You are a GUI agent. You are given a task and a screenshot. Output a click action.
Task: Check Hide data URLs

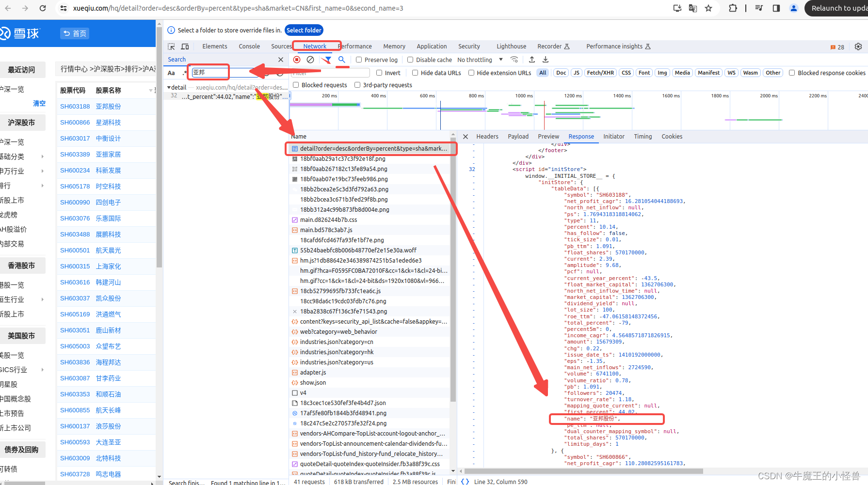pyautogui.click(x=415, y=73)
